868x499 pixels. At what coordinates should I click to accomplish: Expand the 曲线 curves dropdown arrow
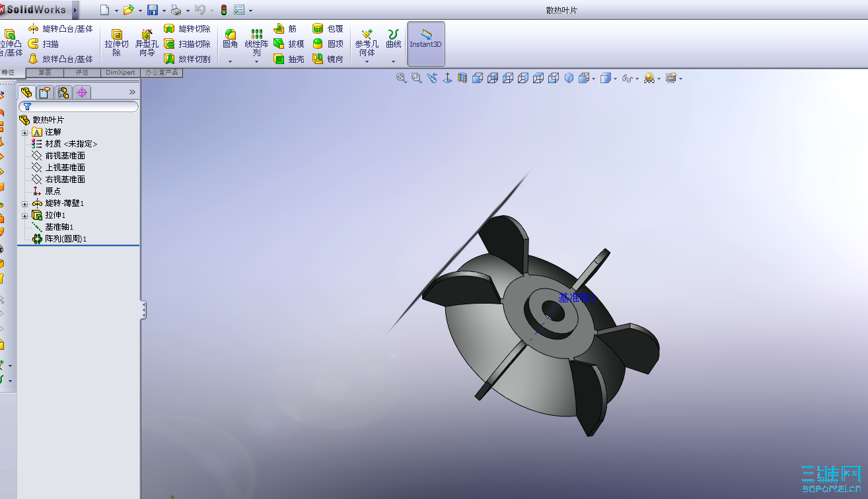[394, 61]
